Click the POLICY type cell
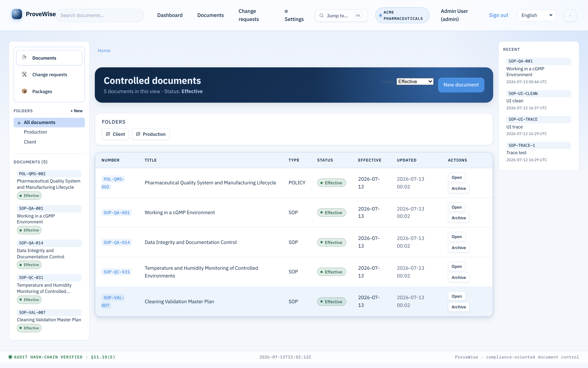The image size is (588, 368). tap(297, 183)
